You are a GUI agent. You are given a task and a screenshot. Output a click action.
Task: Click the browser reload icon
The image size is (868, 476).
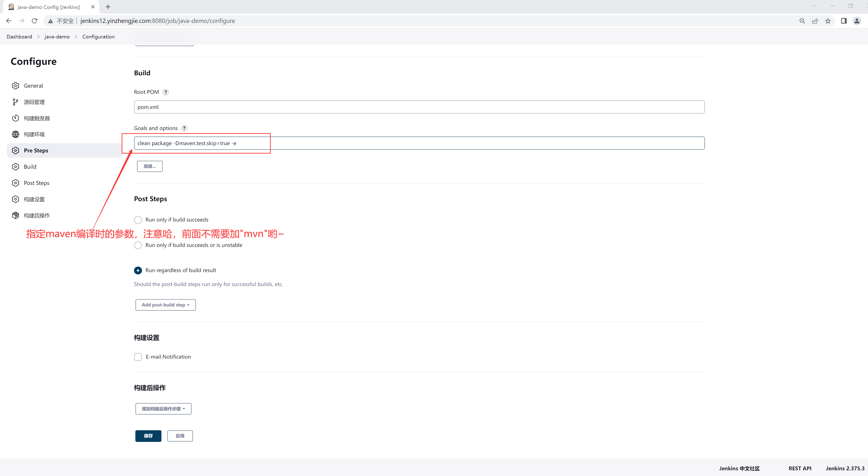(34, 21)
